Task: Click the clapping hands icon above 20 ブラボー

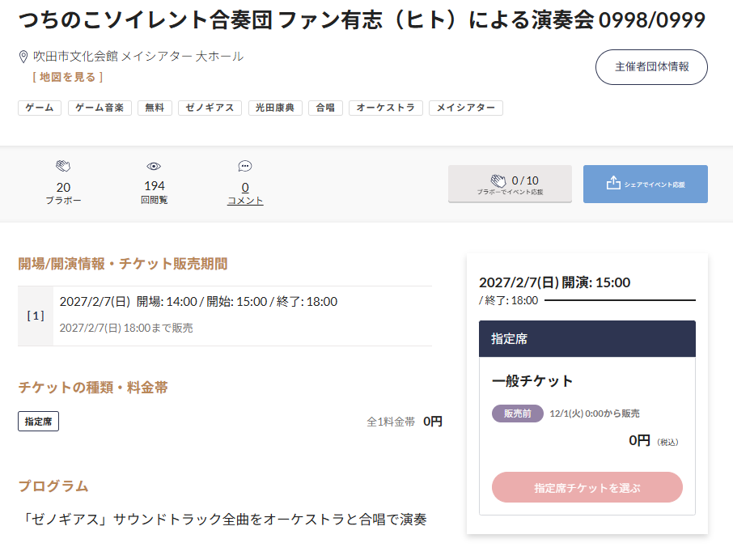Action: pos(63,166)
